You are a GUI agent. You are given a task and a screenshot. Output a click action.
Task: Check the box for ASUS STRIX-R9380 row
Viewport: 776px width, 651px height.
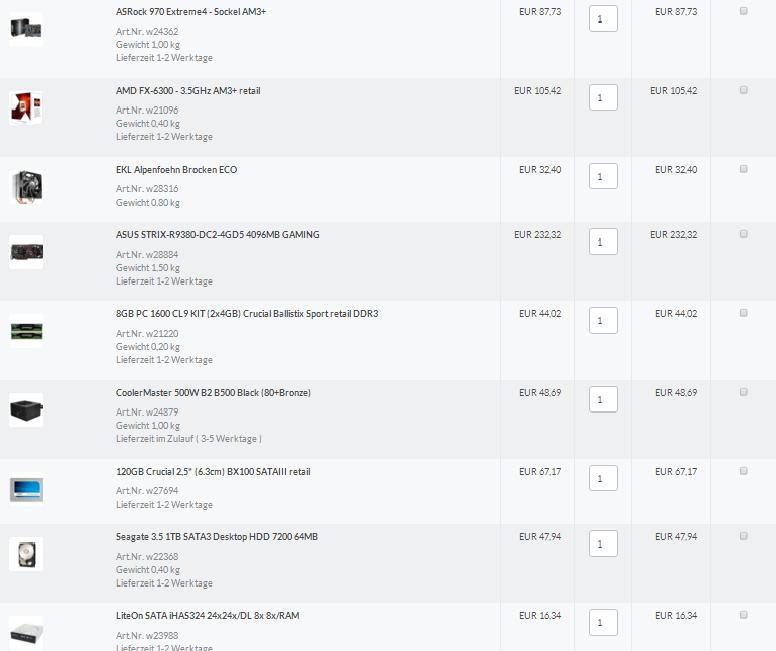click(x=743, y=234)
